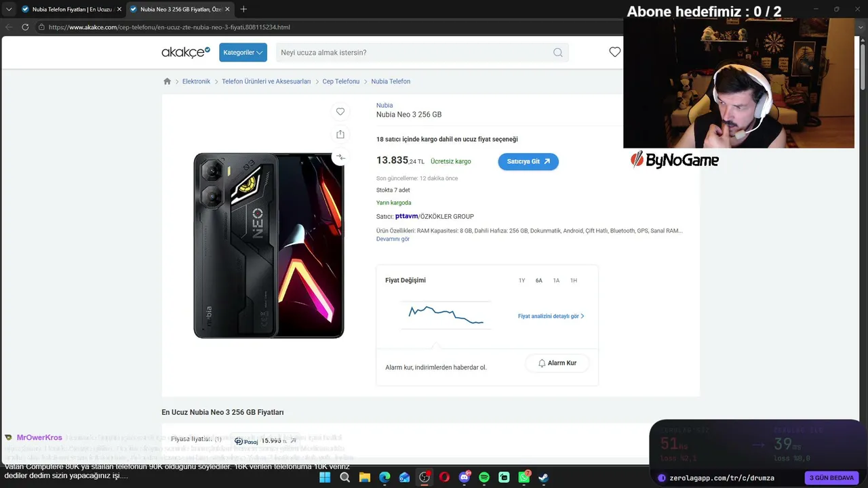This screenshot has width=868, height=488.
Task: Focus the 'Neyi ucuza almak istersin?' search field
Action: tap(413, 52)
